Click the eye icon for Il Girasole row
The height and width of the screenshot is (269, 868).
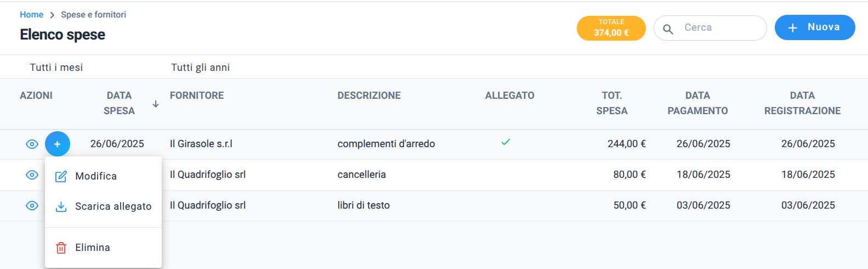coord(32,144)
